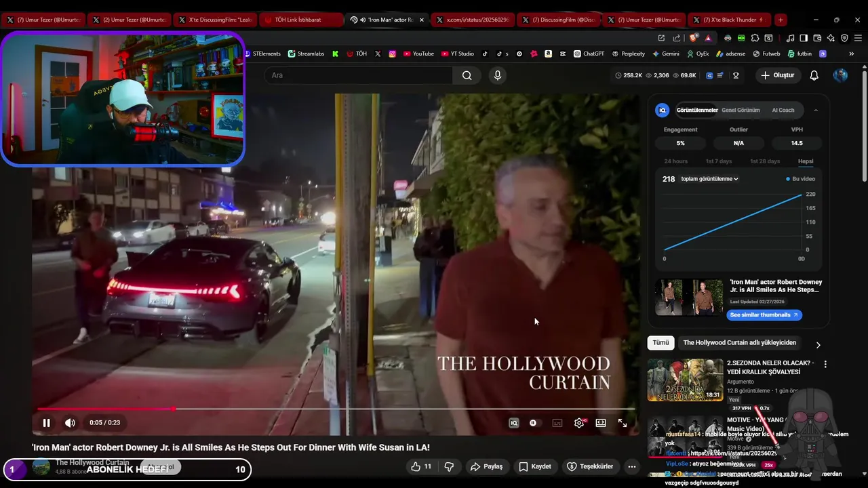The height and width of the screenshot is (488, 868).
Task: Switch to theater mode in the player
Action: pyautogui.click(x=601, y=423)
